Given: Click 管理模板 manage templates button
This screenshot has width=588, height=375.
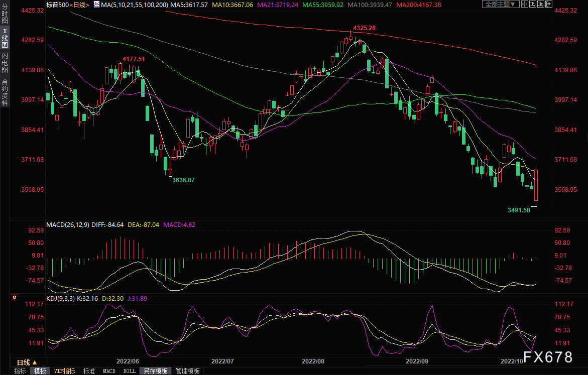Looking at the screenshot, I should point(187,371).
